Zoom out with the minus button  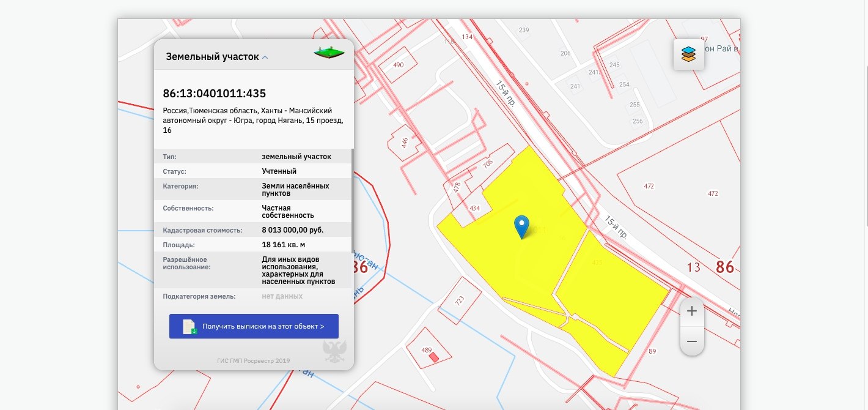(692, 341)
